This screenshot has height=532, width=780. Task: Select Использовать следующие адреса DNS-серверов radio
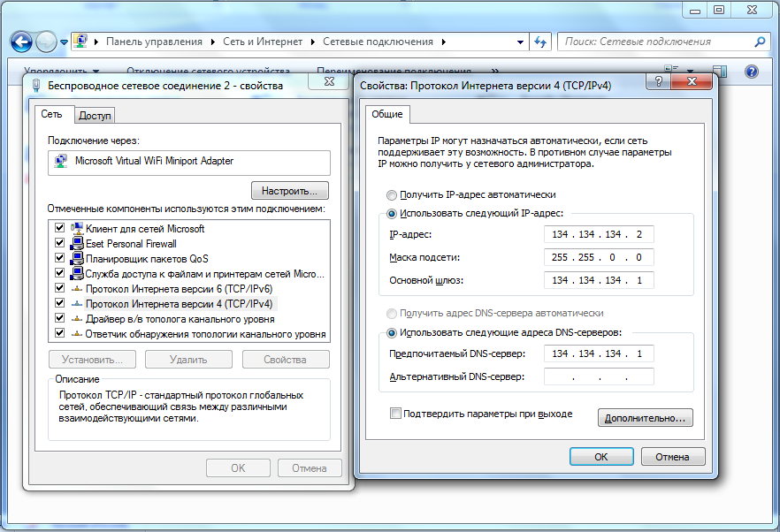coord(392,332)
